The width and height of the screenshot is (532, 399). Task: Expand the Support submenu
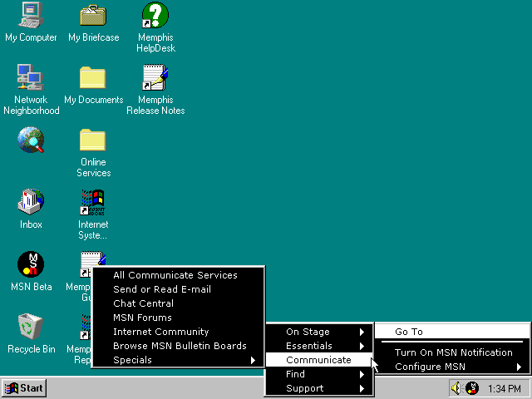click(319, 388)
